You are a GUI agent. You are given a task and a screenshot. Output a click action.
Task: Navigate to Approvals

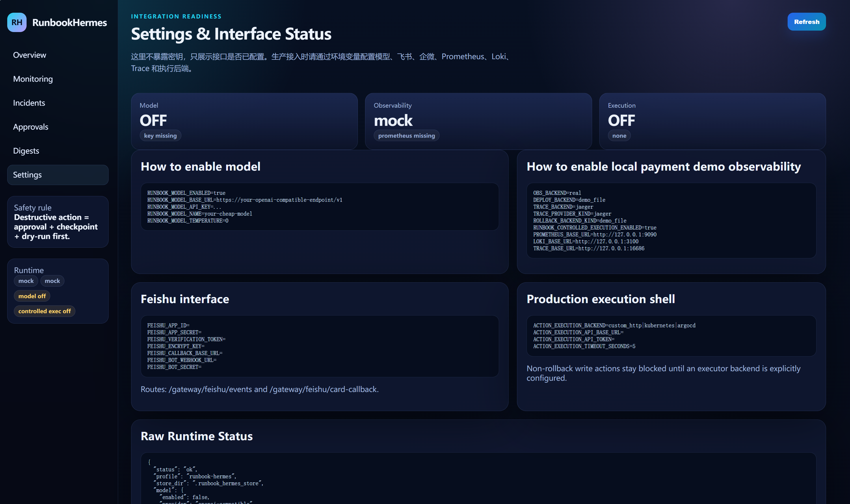point(58,127)
